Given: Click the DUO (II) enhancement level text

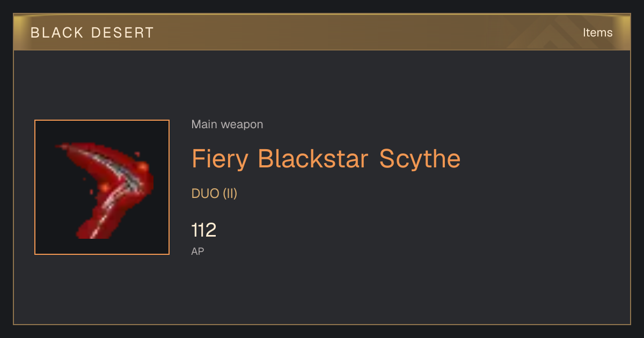Looking at the screenshot, I should [214, 194].
